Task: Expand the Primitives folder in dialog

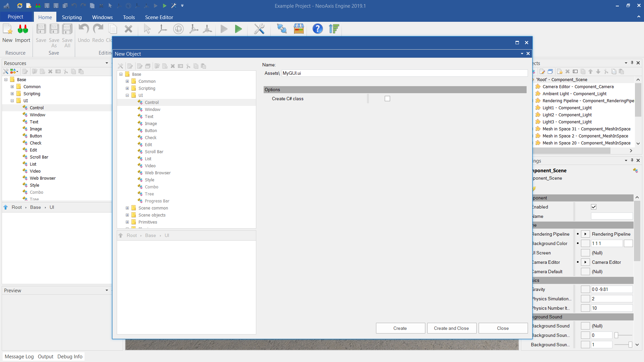Action: pos(127,222)
